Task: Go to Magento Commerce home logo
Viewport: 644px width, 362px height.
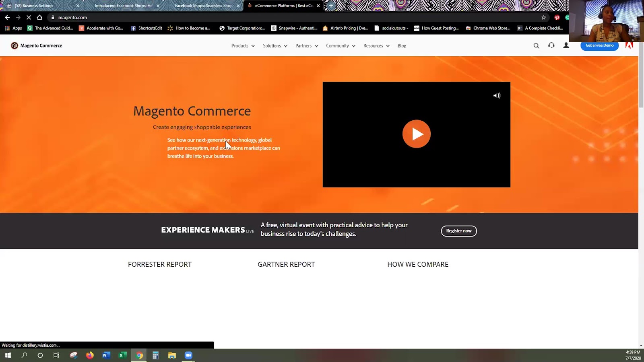Action: point(37,45)
